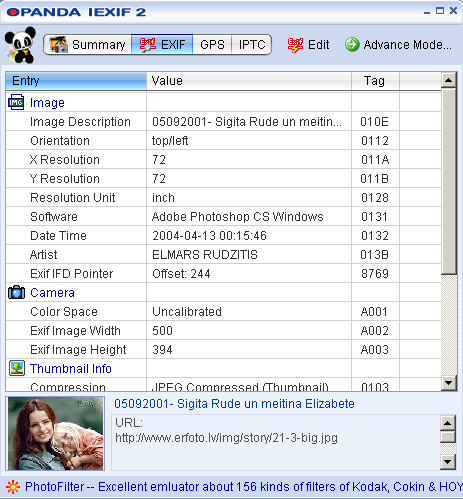Click the value 'ELMARS RUDZITIS'
The height and width of the screenshot is (499, 463).
205,255
